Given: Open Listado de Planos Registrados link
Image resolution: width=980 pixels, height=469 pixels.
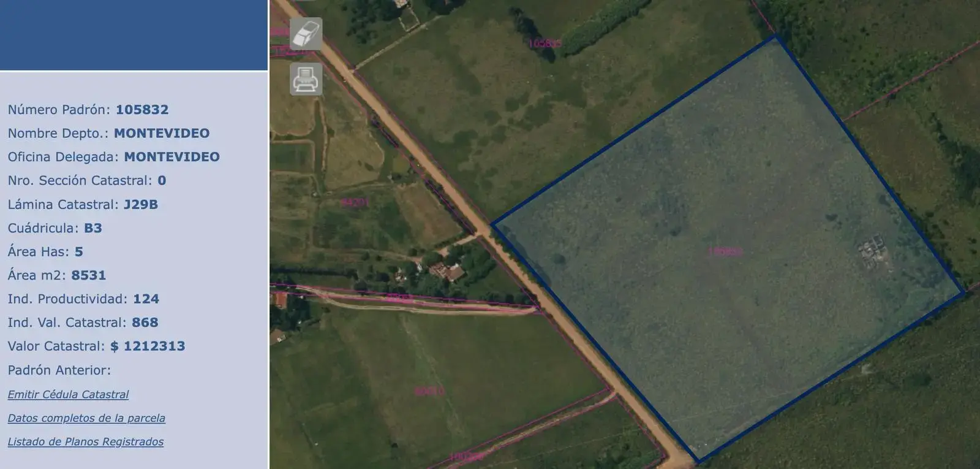Looking at the screenshot, I should click(86, 441).
